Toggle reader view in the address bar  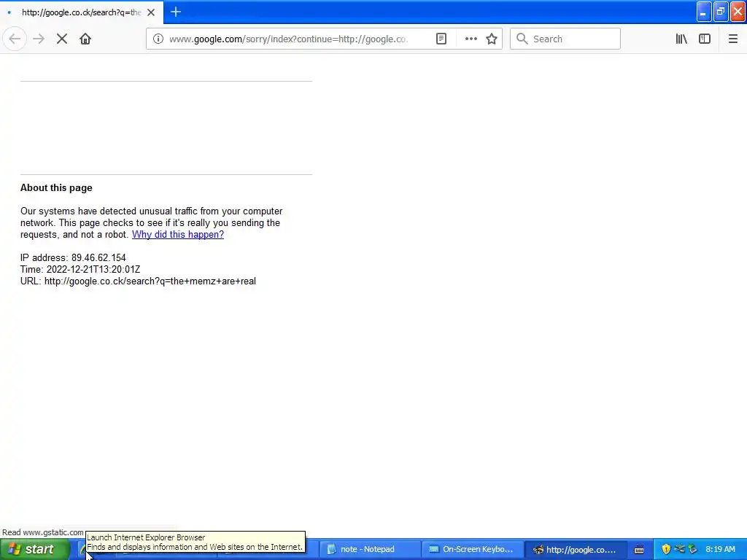coord(441,39)
